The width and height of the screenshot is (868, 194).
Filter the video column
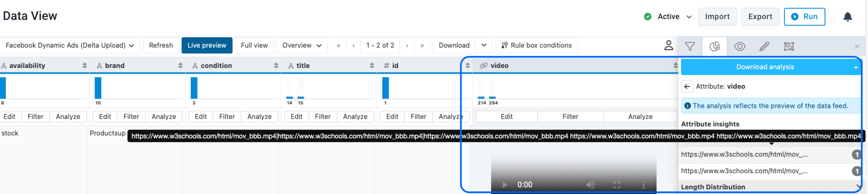(x=570, y=117)
